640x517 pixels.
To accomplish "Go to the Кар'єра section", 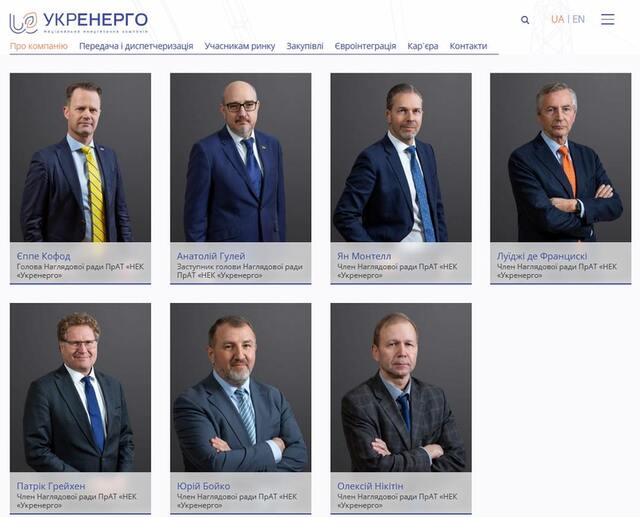I will tap(422, 46).
